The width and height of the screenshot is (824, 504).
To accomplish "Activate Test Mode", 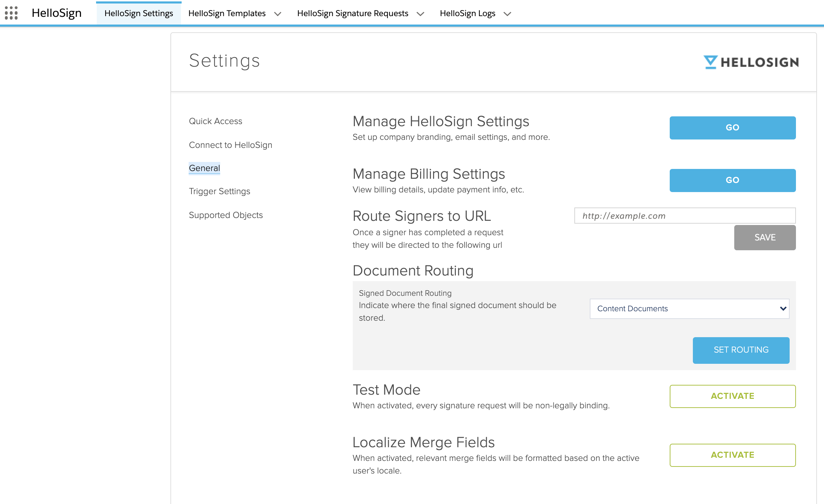I will tap(732, 396).
